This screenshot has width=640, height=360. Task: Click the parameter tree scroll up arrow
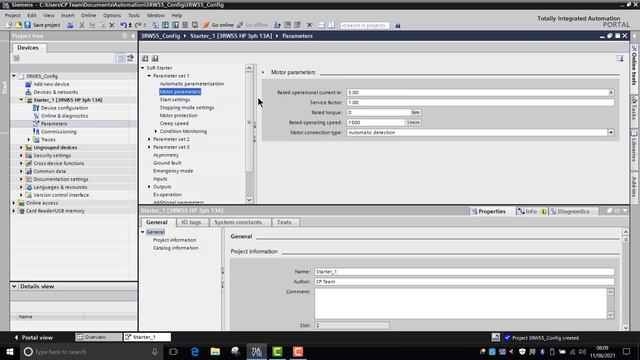(249, 68)
